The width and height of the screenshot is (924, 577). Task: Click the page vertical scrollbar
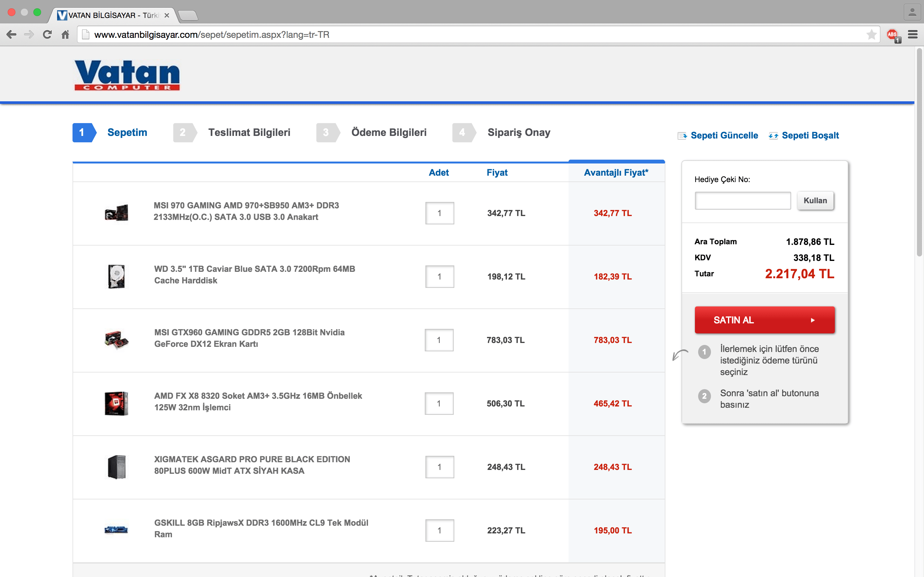[919, 153]
